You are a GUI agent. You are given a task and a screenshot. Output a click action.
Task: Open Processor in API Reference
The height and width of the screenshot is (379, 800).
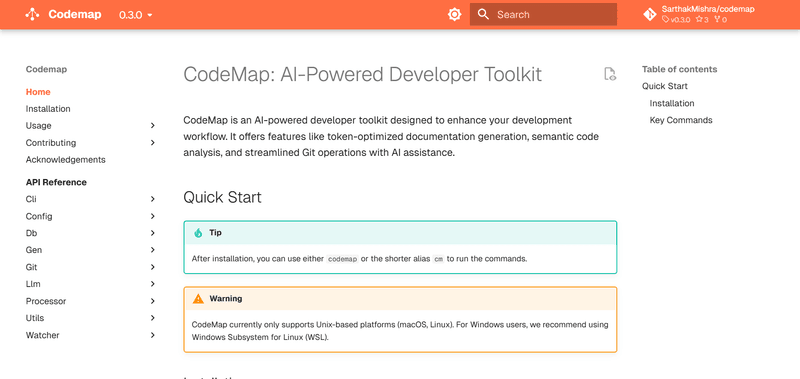tap(46, 301)
